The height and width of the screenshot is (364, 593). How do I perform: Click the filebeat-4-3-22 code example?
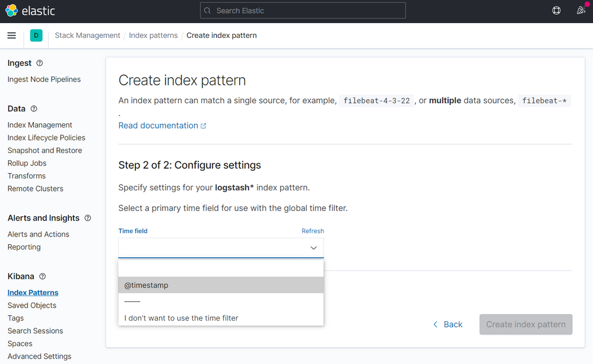click(x=376, y=101)
